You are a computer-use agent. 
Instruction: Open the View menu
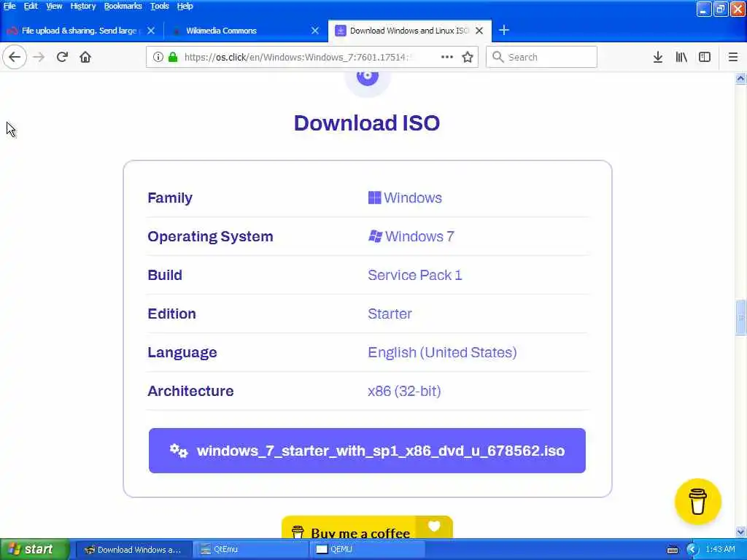click(x=54, y=6)
